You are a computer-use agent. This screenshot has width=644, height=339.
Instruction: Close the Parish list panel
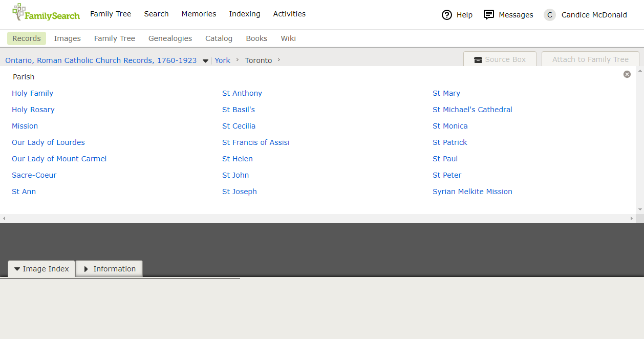pyautogui.click(x=627, y=74)
